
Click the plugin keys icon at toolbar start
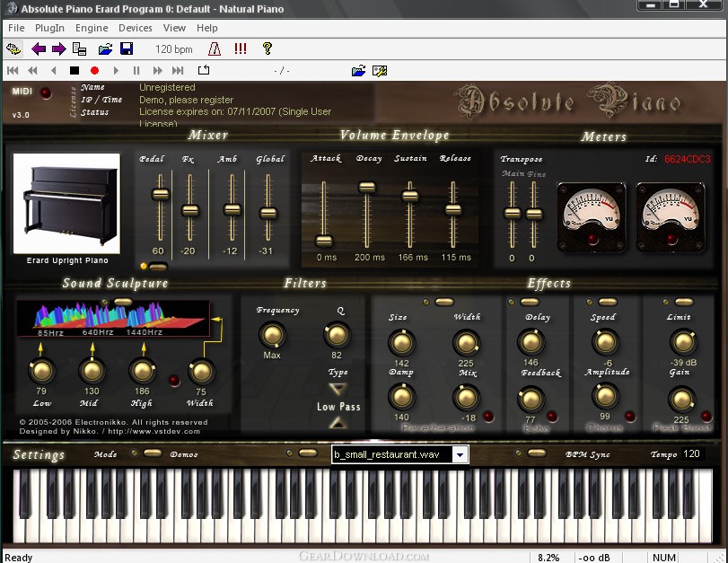click(x=13, y=48)
